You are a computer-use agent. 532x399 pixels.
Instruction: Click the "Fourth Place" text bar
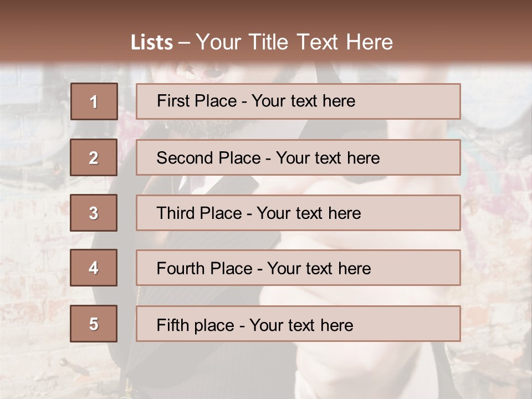298,268
